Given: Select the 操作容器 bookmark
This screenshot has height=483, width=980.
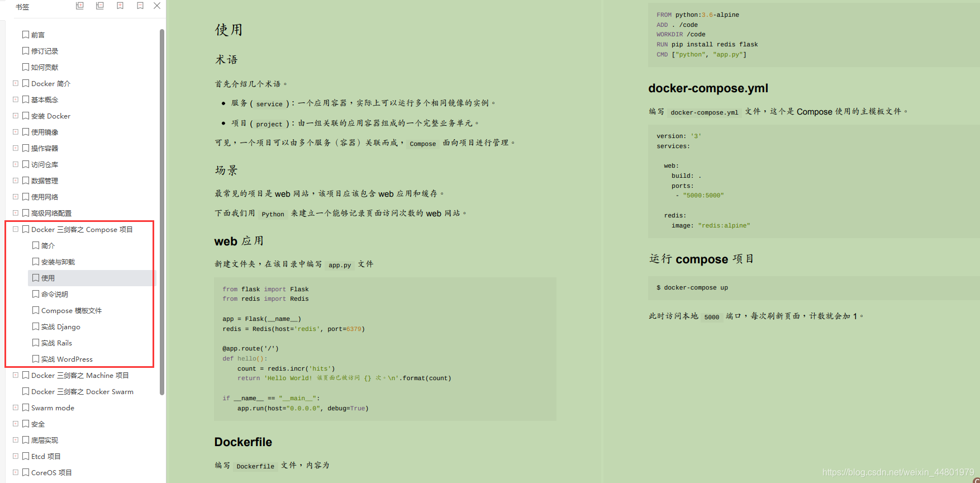Looking at the screenshot, I should click(x=45, y=148).
